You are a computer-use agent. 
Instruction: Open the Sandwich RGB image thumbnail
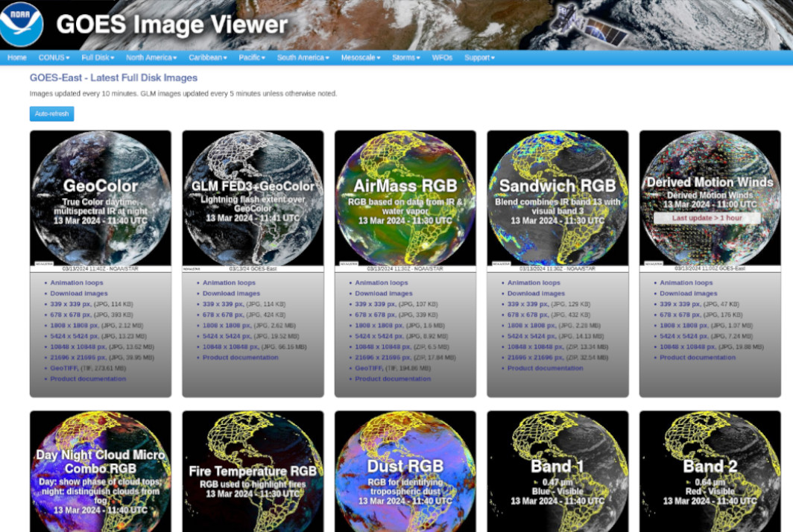point(557,200)
